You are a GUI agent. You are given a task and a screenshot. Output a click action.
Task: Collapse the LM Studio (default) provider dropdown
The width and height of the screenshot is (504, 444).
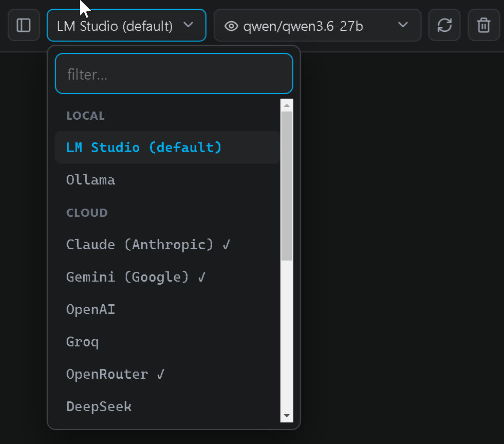pyautogui.click(x=126, y=25)
